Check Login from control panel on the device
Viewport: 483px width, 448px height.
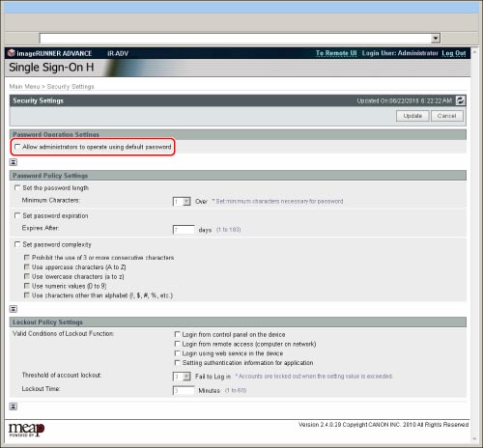(x=177, y=334)
